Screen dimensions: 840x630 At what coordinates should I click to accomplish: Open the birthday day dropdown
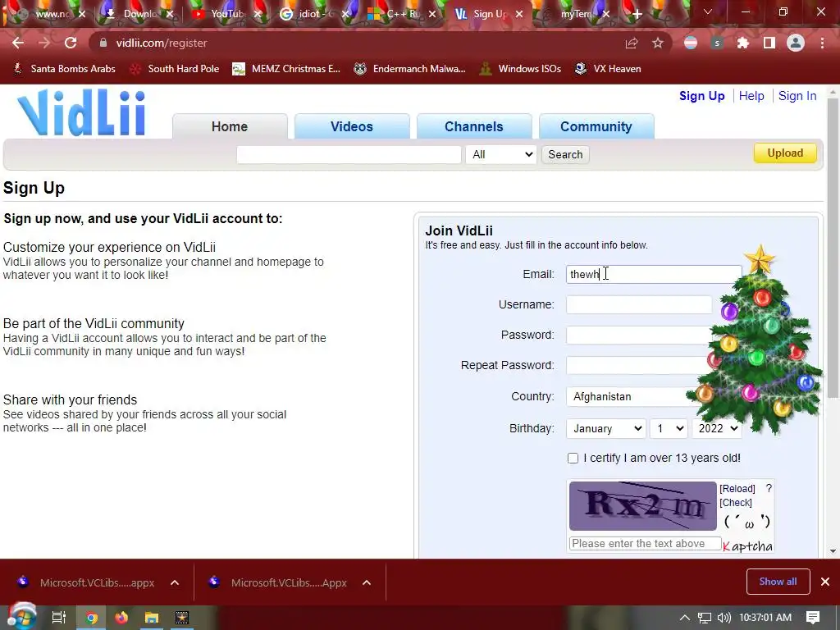[x=669, y=428]
